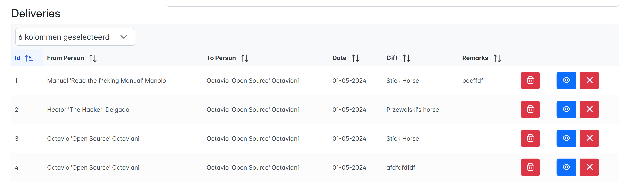Sort by the Remarks sort arrows

point(497,58)
